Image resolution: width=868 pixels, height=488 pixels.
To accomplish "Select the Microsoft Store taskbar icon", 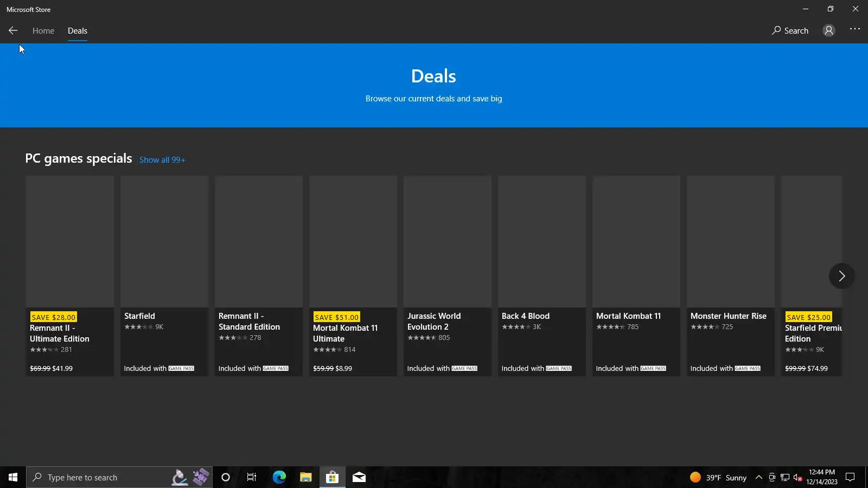I will (332, 477).
